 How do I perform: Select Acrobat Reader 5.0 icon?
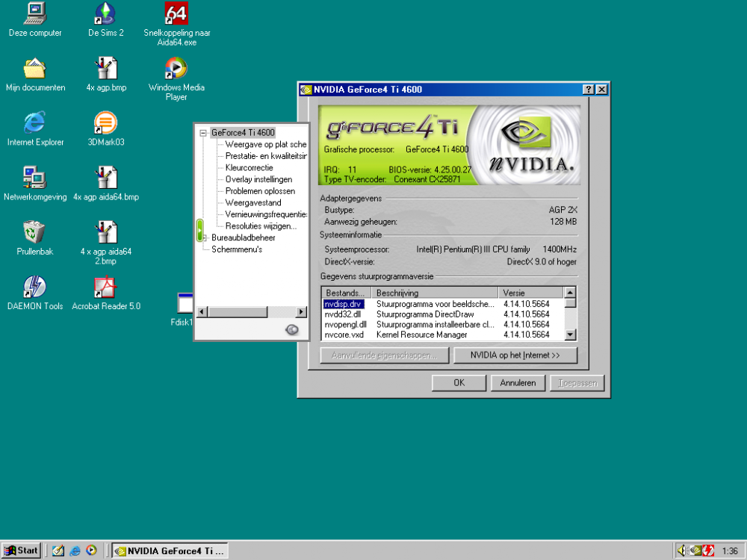pyautogui.click(x=105, y=288)
